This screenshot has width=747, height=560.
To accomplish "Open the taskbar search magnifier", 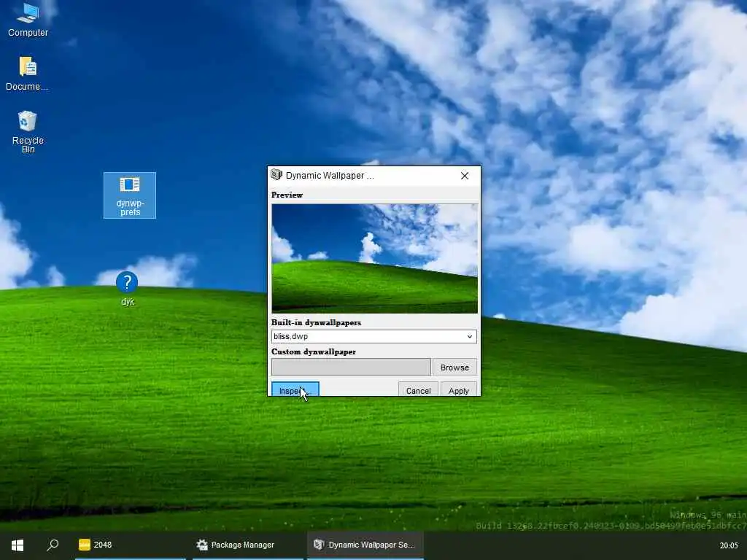I will [53, 545].
